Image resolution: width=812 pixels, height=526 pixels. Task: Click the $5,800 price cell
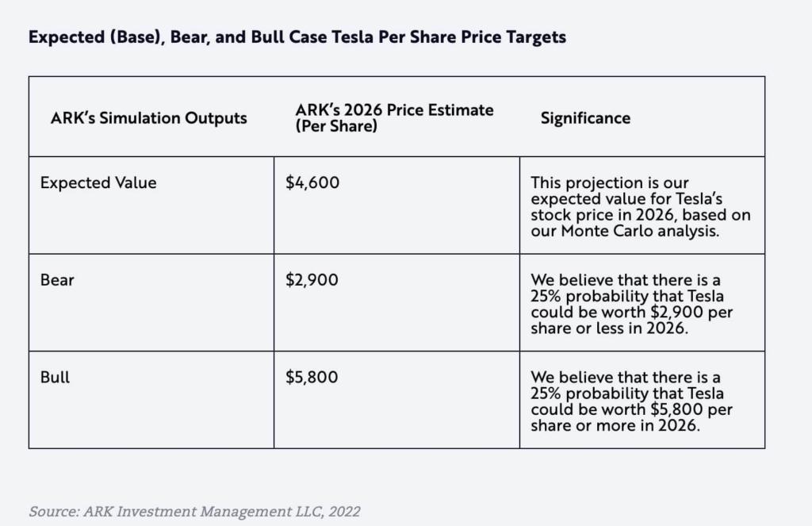pos(312,378)
